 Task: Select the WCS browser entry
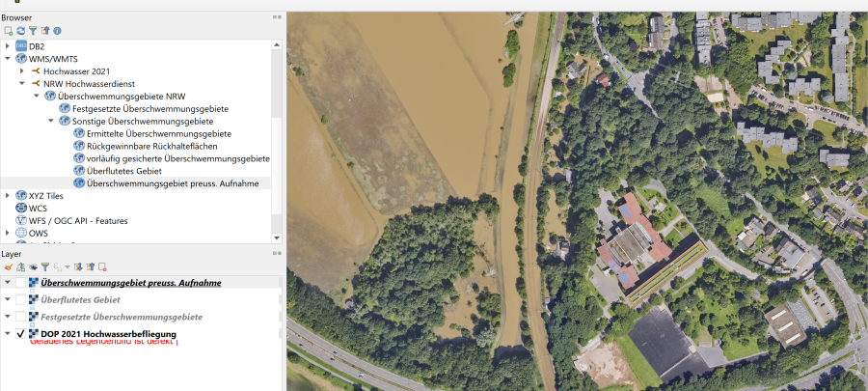pos(38,208)
